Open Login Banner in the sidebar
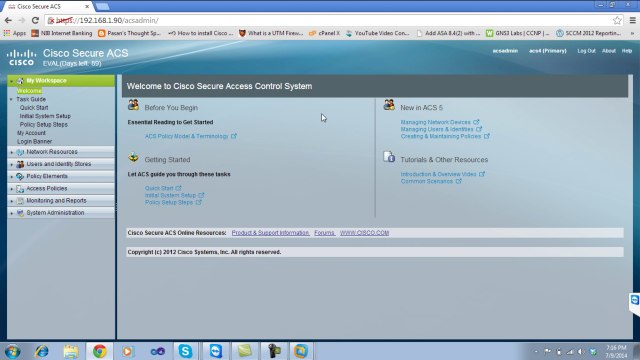Screen dimensions: 640x360 coord(34,142)
